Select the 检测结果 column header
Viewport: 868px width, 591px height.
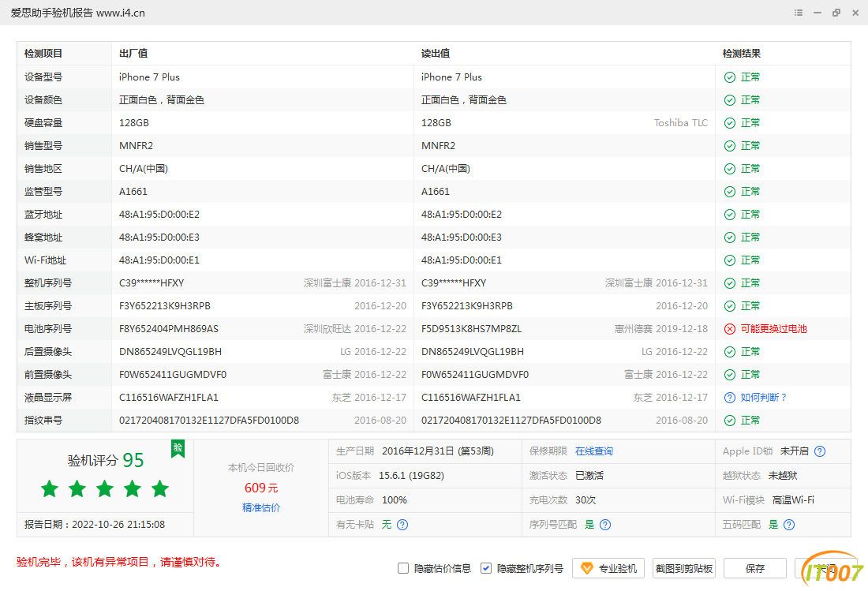742,54
